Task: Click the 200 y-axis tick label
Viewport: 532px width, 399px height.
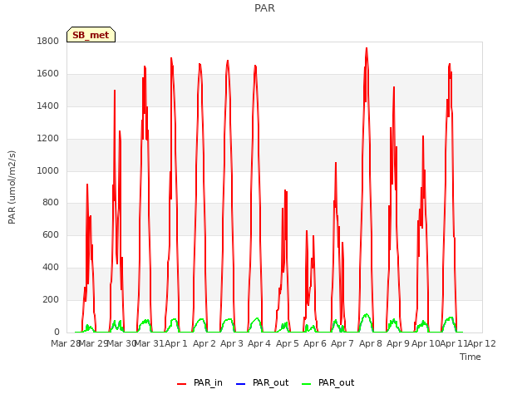Action: pos(51,299)
